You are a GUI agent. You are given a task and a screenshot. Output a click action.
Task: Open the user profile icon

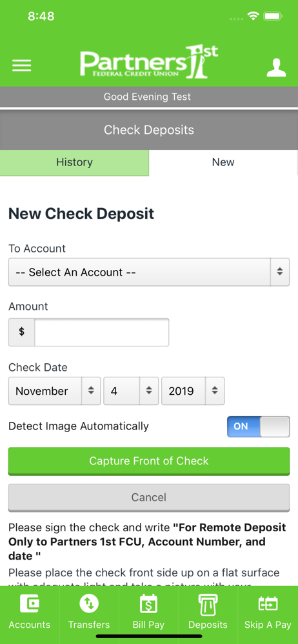point(276,68)
